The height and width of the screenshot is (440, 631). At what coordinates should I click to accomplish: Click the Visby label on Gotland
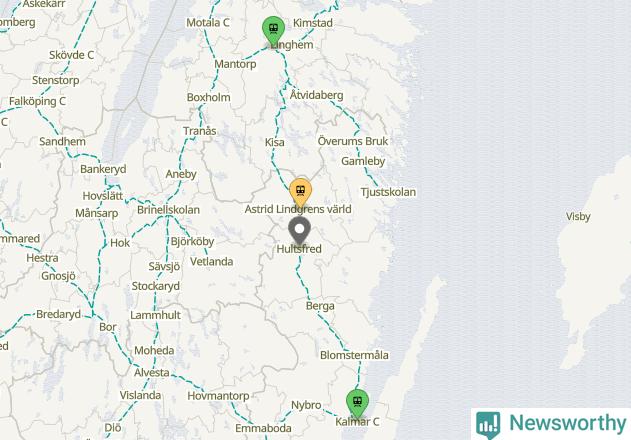(578, 217)
